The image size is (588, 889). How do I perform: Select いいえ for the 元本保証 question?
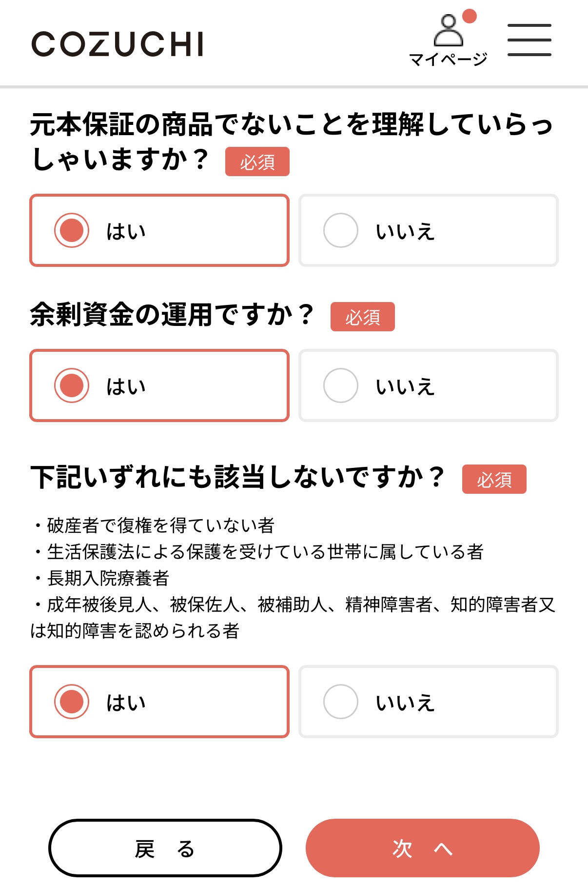(428, 230)
